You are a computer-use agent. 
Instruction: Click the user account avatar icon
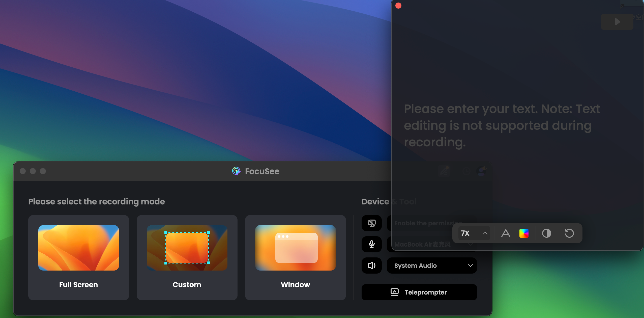coord(481,171)
